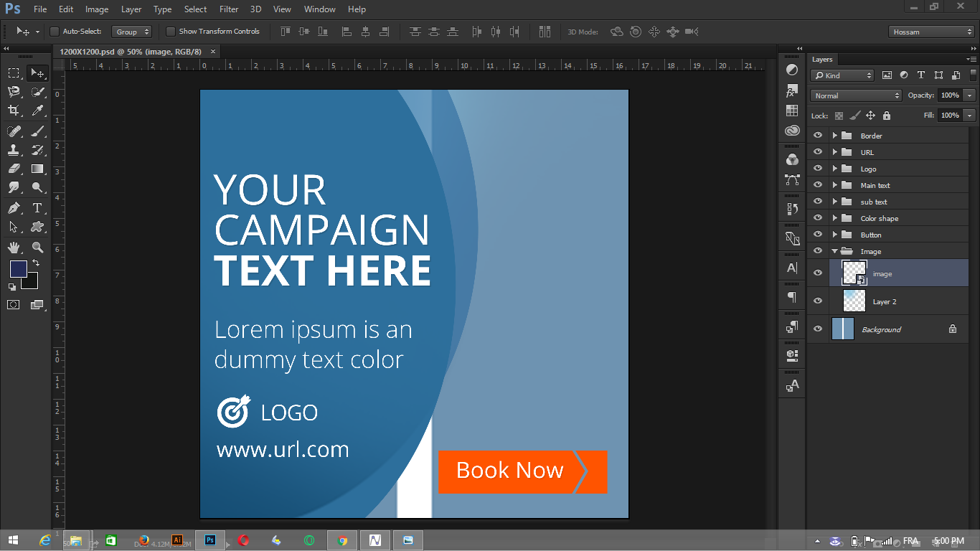
Task: Select the Move tool
Action: click(37, 72)
